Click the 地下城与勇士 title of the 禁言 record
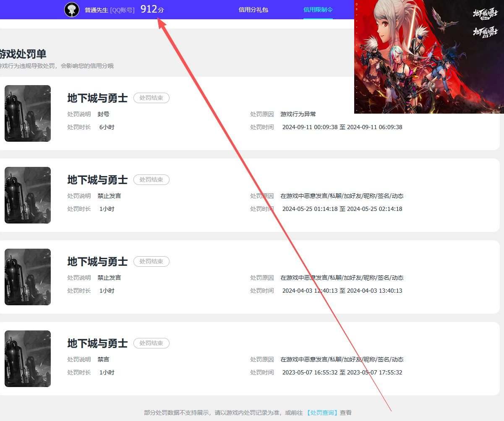Viewport: 504px width, 421px height. pos(97,343)
